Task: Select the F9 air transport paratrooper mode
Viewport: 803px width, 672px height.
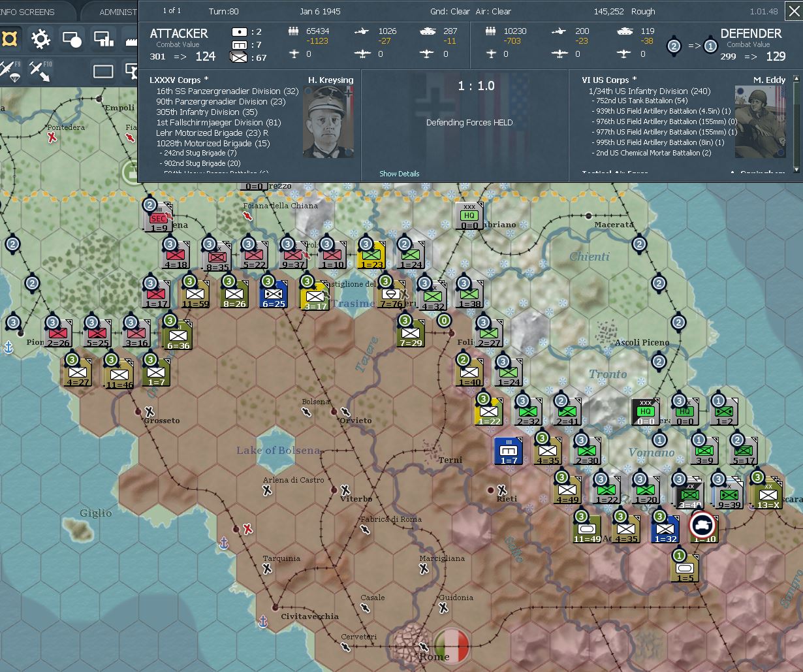Action: coord(10,71)
